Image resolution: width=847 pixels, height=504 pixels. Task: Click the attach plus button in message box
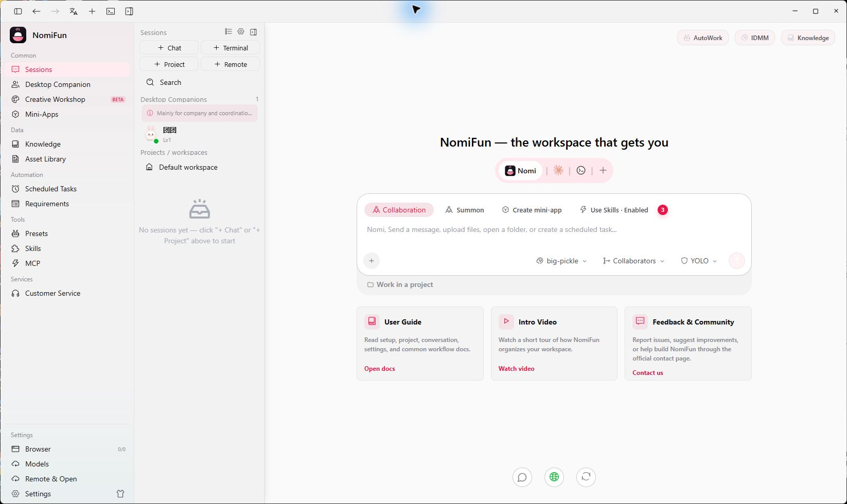coord(372,261)
